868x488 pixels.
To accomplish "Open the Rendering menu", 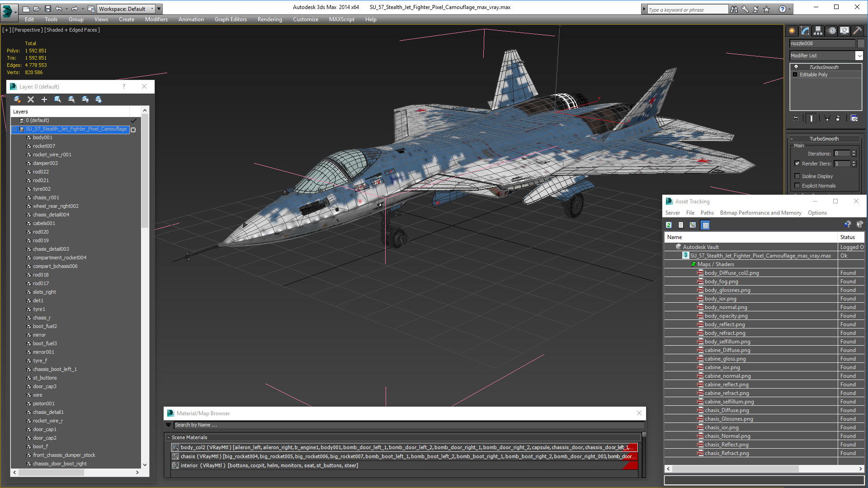I will [x=269, y=19].
